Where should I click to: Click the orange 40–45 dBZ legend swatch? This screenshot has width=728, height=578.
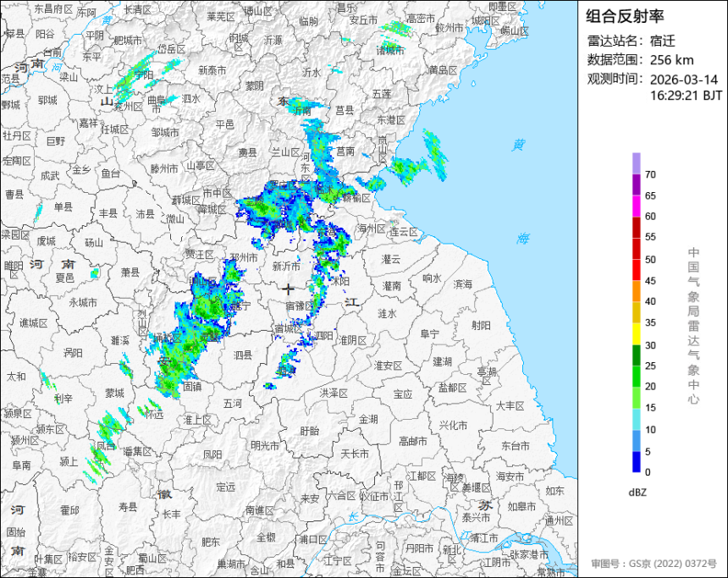(x=636, y=291)
